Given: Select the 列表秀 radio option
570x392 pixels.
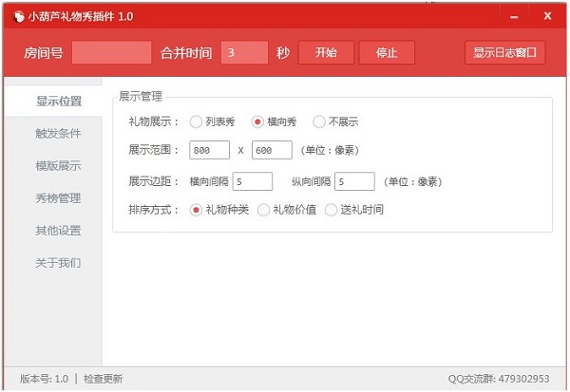Looking at the screenshot, I should click(212, 121).
